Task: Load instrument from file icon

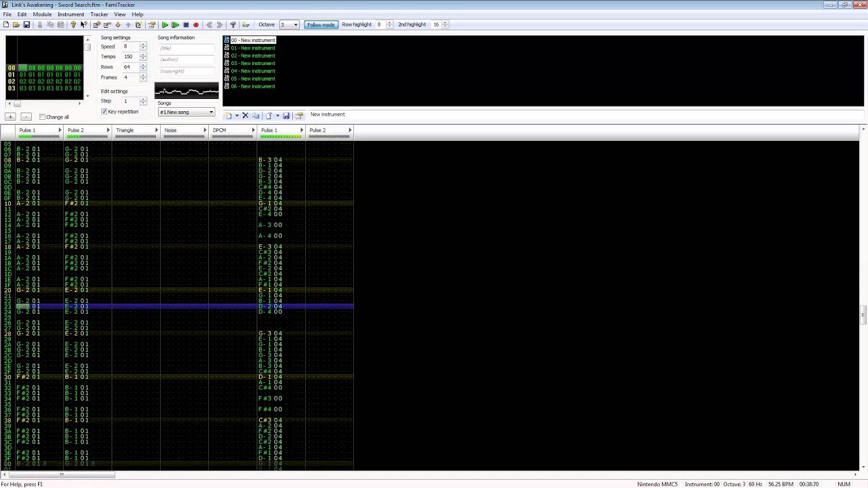Action: pos(269,116)
